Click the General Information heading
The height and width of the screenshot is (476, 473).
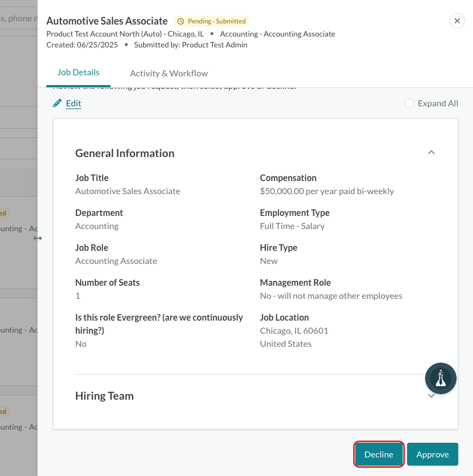pos(125,153)
